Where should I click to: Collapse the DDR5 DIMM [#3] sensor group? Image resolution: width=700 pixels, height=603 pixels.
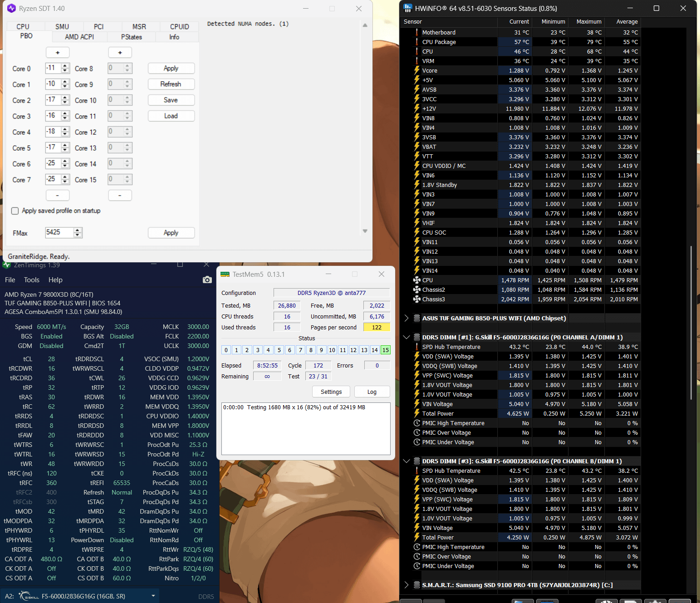tap(406, 461)
